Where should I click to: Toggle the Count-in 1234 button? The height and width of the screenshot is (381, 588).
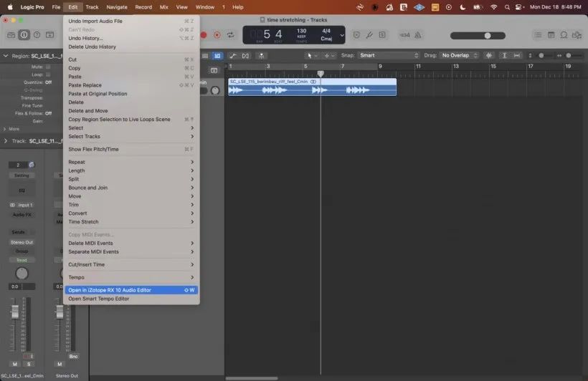404,35
